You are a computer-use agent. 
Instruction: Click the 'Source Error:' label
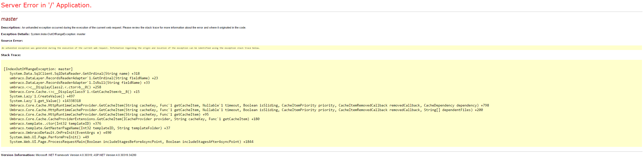pyautogui.click(x=12, y=41)
